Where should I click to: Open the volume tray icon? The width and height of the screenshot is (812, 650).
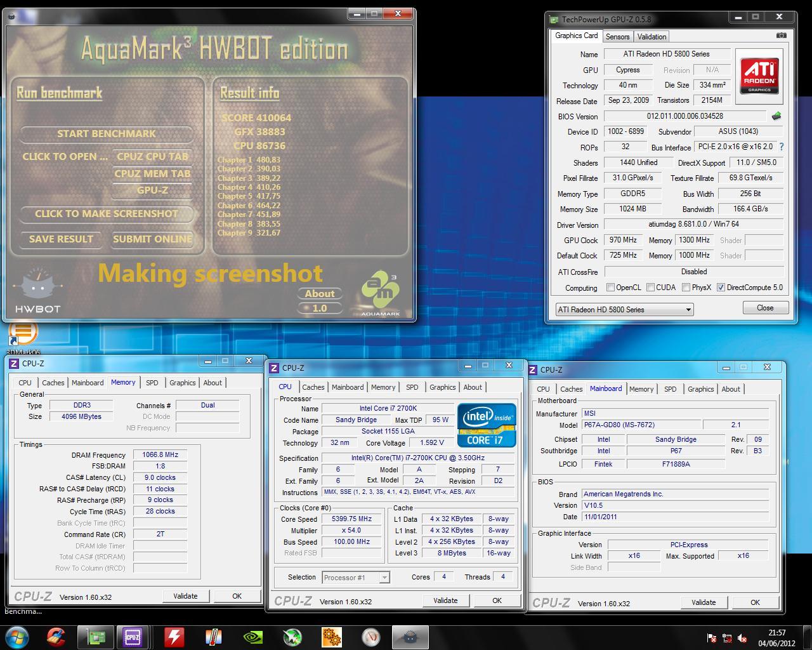[x=742, y=638]
